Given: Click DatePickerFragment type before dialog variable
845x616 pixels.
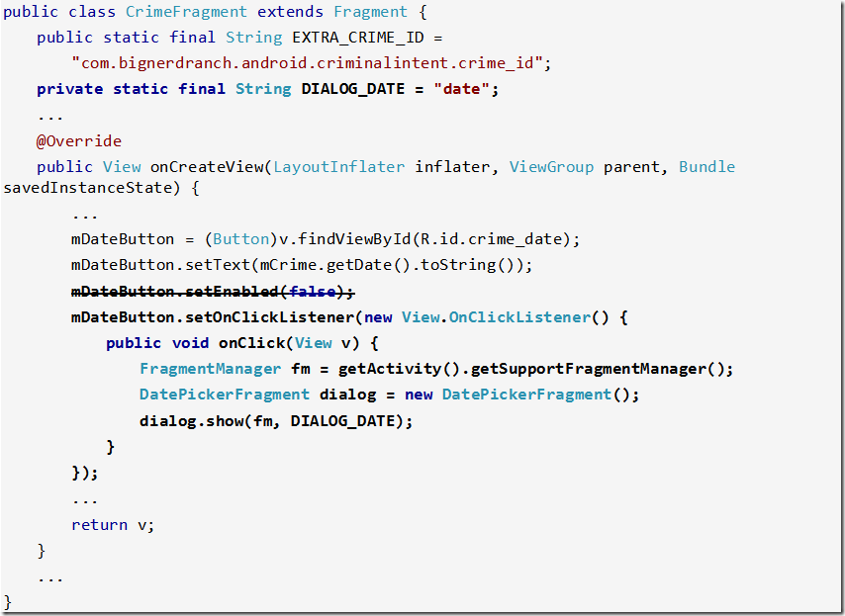Looking at the screenshot, I should (225, 395).
